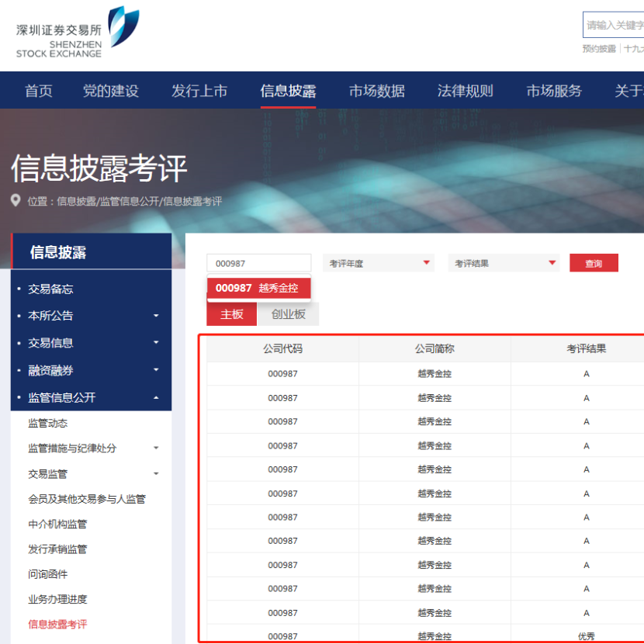Select the 000987 越秀金控 suggestion
644x644 pixels.
[x=258, y=288]
